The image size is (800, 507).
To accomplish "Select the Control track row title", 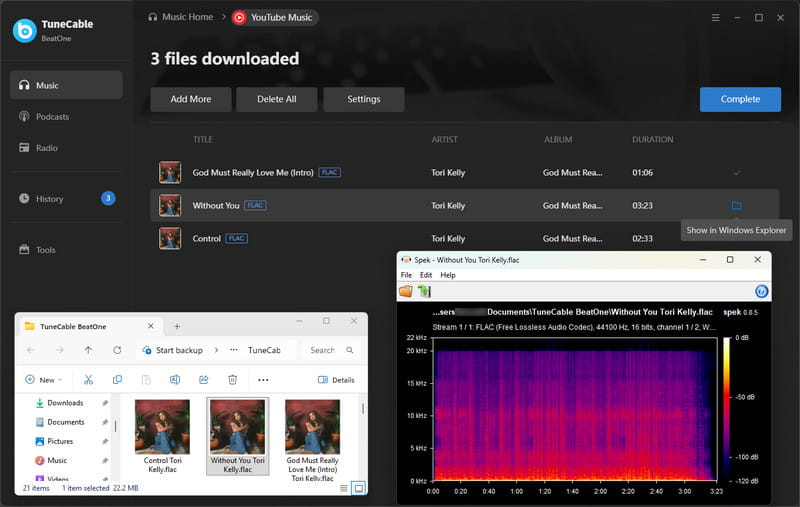I will 207,239.
